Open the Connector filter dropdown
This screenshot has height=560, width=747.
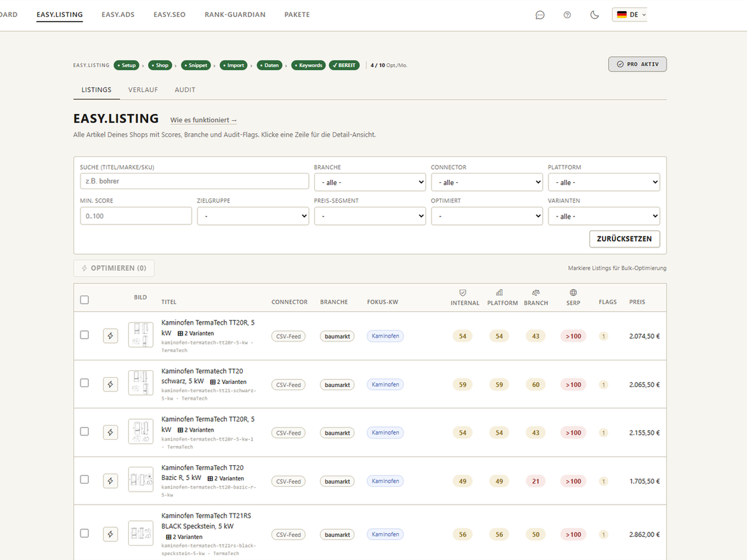[x=487, y=182]
